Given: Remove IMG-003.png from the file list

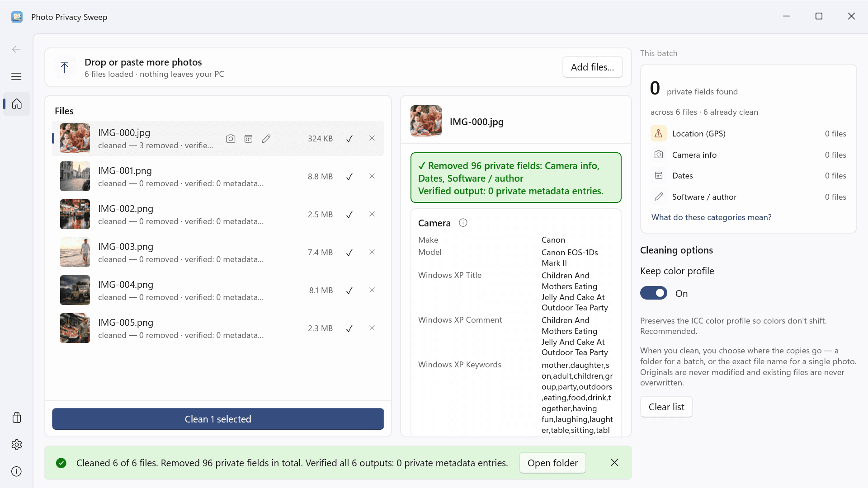Looking at the screenshot, I should 372,252.
